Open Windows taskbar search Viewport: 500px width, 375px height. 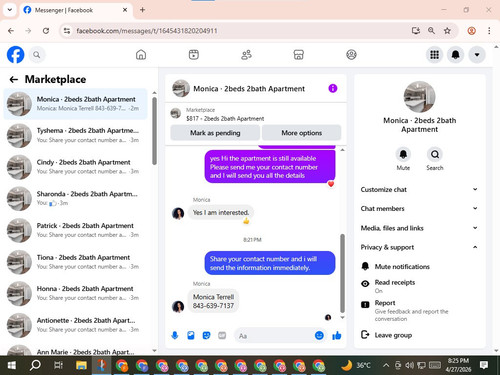pos(35,365)
